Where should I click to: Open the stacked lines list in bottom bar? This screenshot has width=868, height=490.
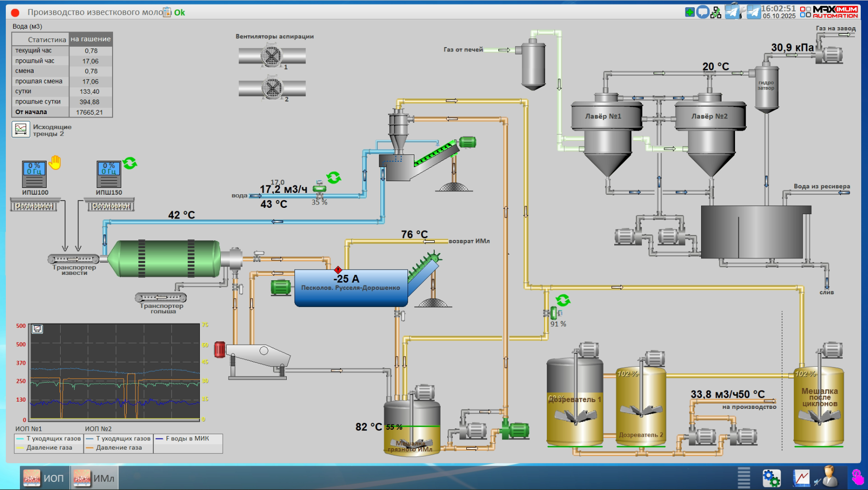pos(744,478)
